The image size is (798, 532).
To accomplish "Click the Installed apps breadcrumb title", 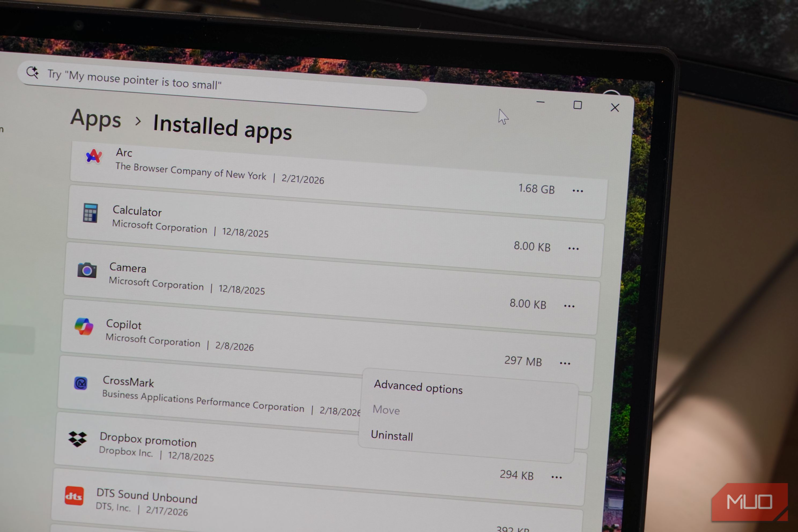I will 222,128.
